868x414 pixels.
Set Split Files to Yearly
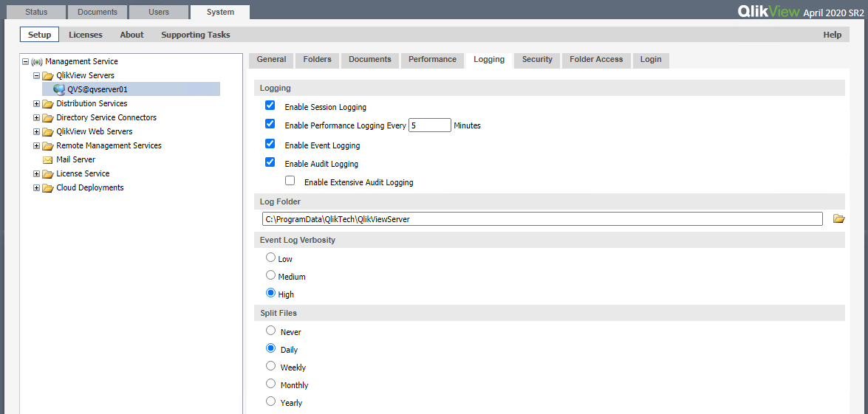point(270,401)
